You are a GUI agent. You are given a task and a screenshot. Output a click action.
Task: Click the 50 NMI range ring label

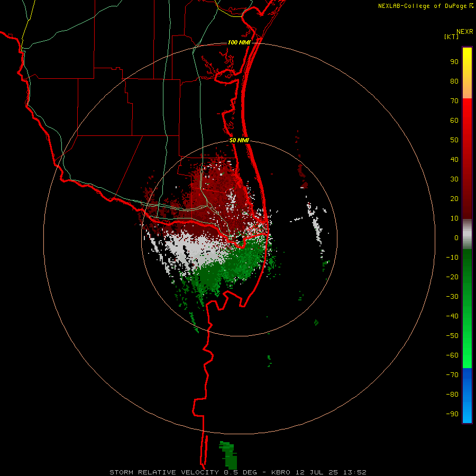tap(239, 140)
